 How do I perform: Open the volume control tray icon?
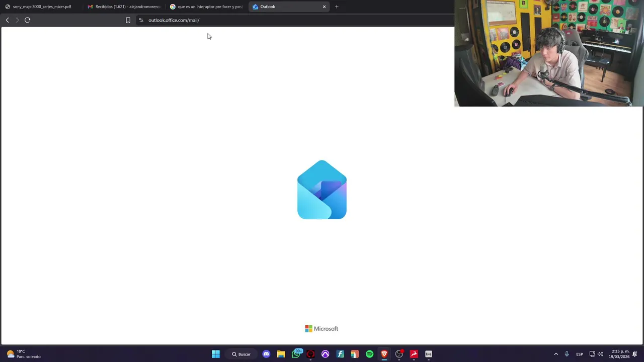600,354
